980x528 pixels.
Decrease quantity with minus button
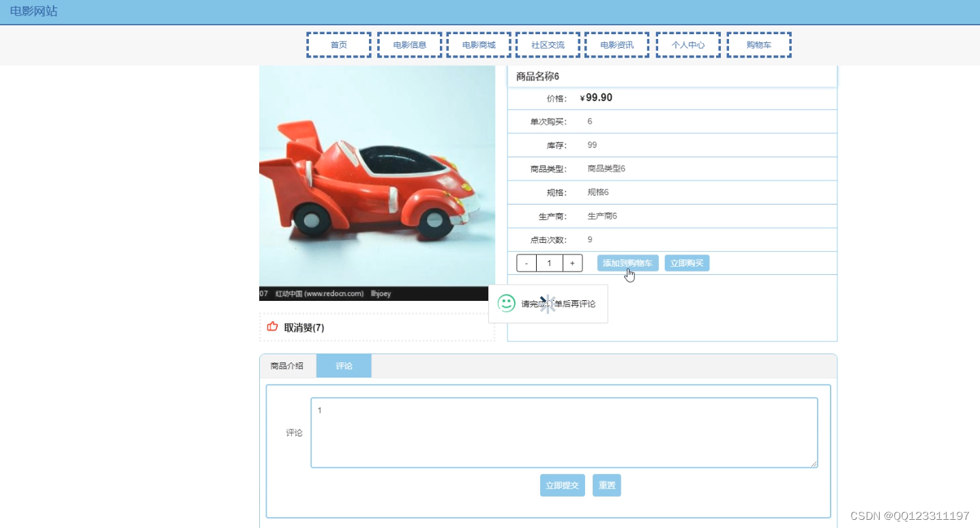point(526,263)
